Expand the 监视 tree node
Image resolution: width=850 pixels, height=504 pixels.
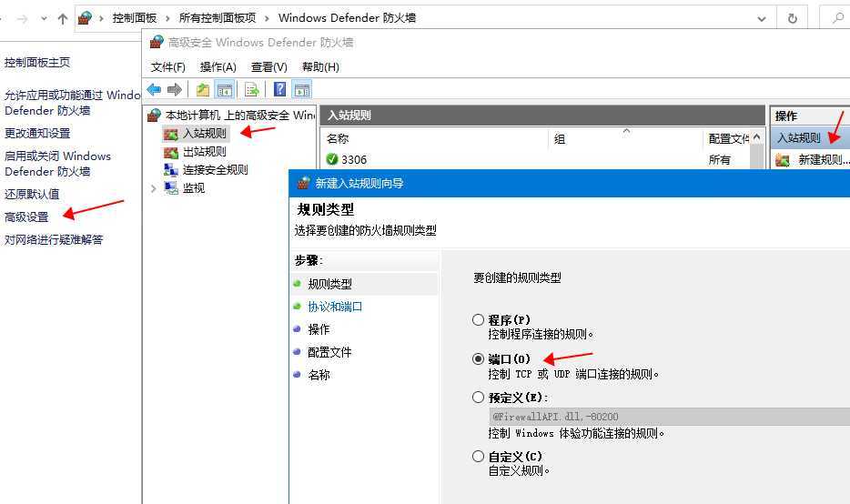coord(154,188)
